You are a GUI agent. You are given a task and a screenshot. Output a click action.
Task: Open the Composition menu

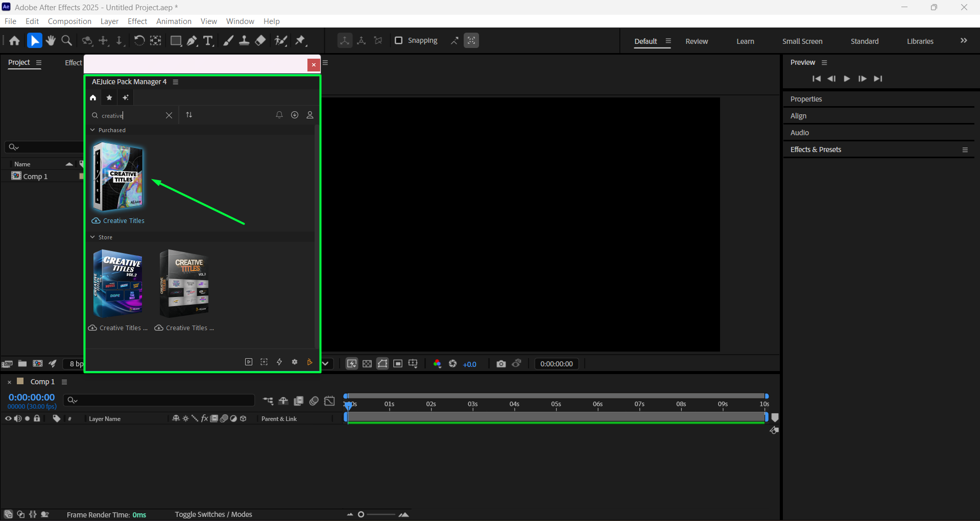(x=69, y=21)
